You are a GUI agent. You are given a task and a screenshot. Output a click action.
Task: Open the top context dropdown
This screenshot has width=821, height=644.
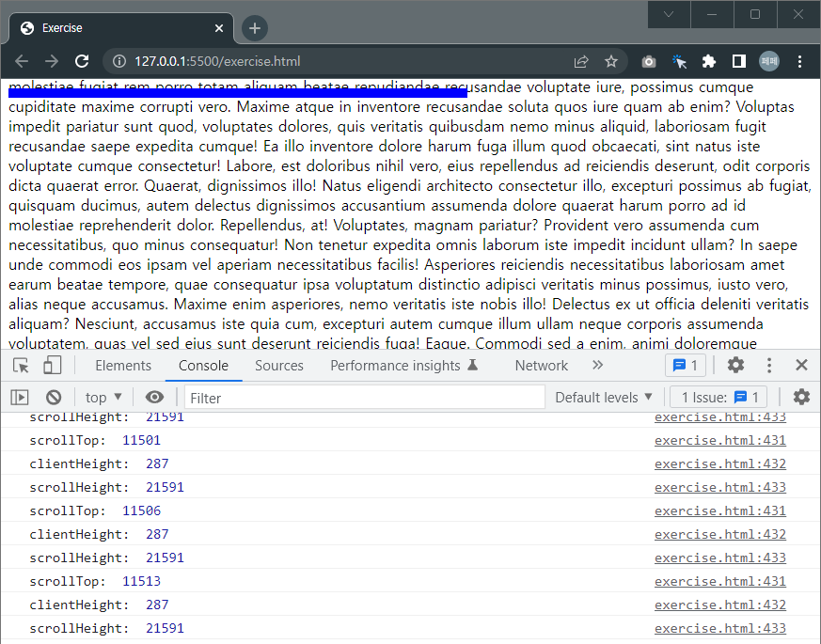[x=103, y=398]
